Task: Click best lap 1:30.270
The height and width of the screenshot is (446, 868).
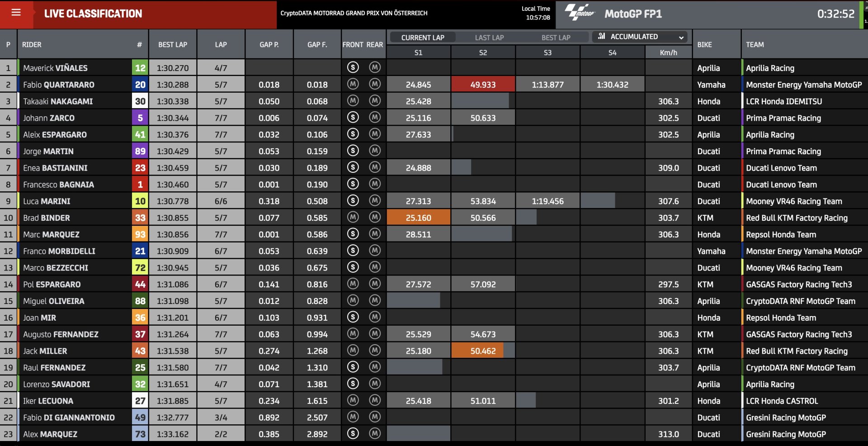Action: [173, 68]
